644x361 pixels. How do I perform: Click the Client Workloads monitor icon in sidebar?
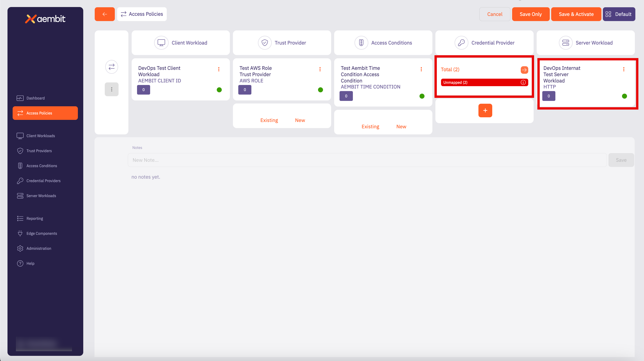coord(20,136)
